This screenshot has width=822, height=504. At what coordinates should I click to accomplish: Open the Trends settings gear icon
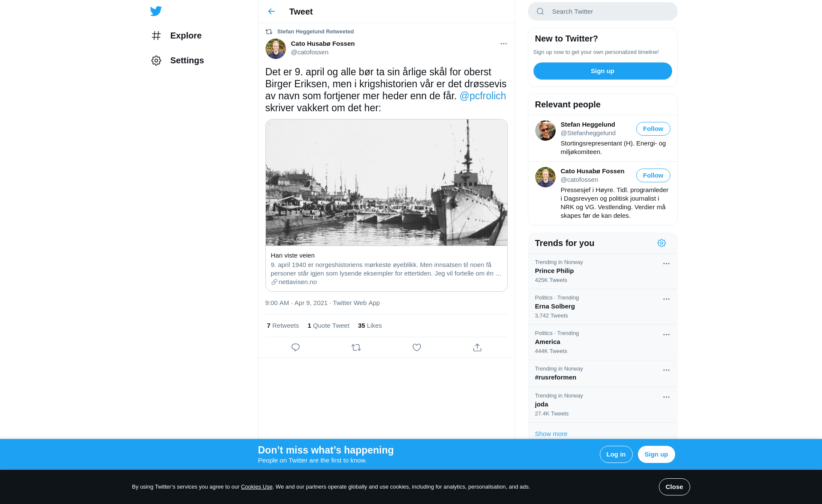(x=661, y=243)
